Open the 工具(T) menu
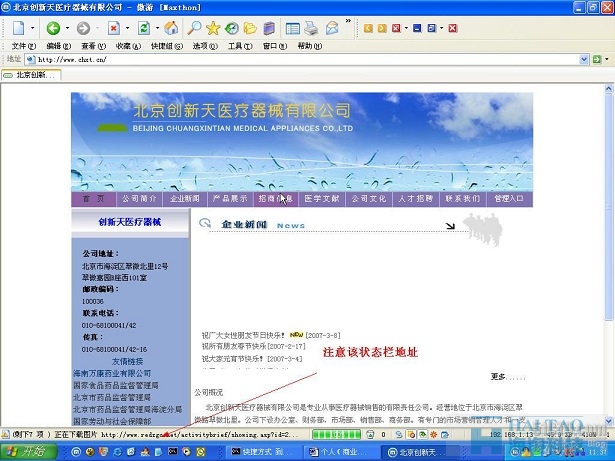This screenshot has height=461, width=615. click(x=240, y=46)
